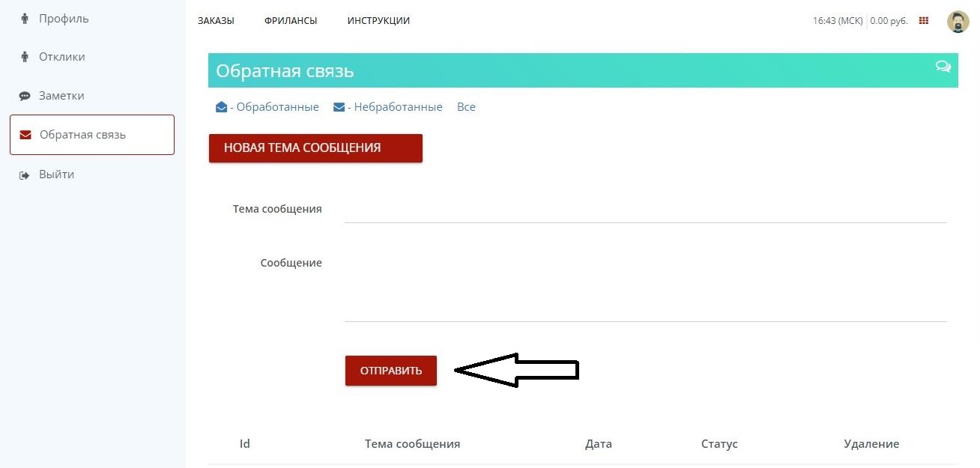Open the ФРИЛАНСЫ menu item
The height and width of the screenshot is (468, 980).
point(291,21)
